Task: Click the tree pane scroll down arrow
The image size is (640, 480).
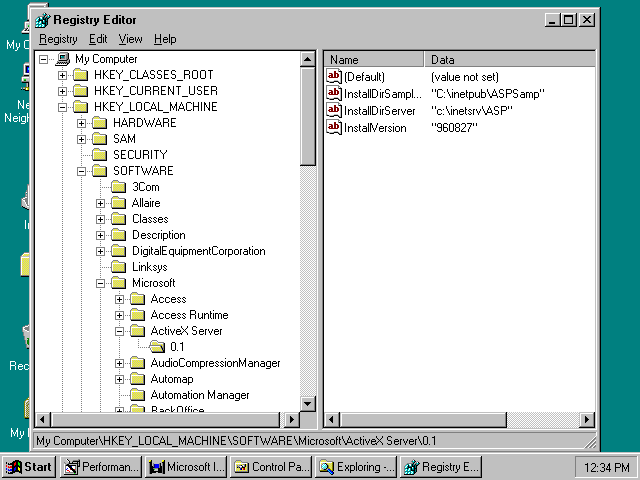Action: click(308, 404)
